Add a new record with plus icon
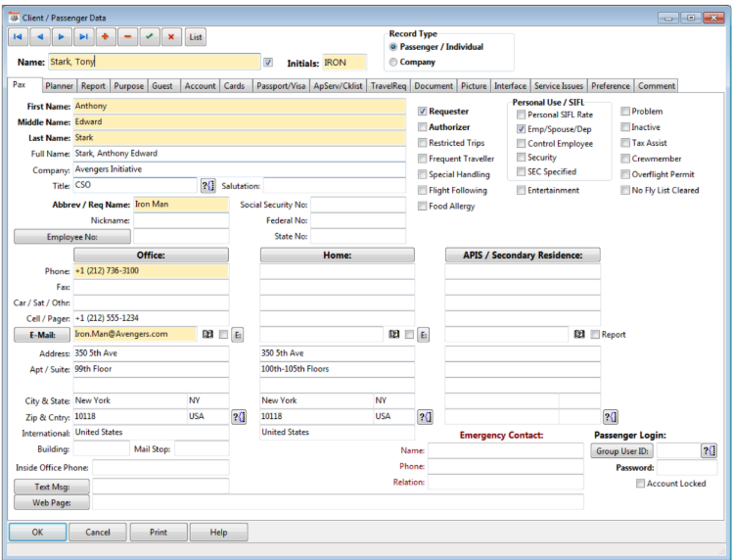The image size is (732, 560). coord(106,36)
